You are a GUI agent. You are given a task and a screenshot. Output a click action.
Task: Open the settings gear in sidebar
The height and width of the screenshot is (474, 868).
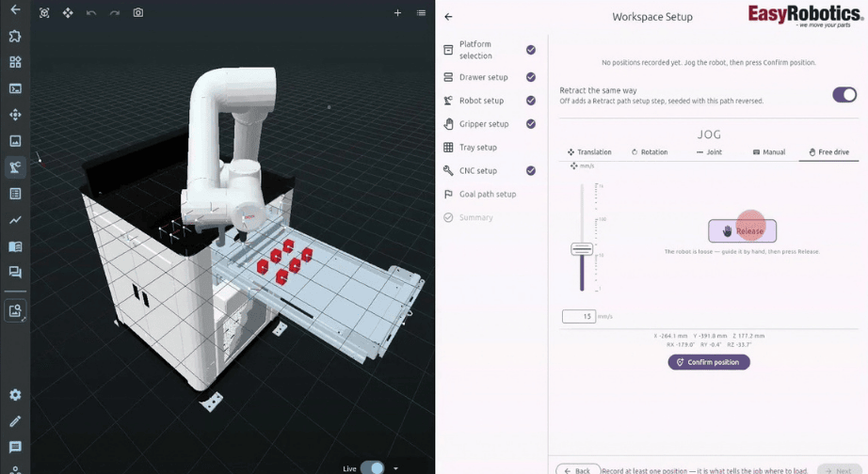pos(15,394)
